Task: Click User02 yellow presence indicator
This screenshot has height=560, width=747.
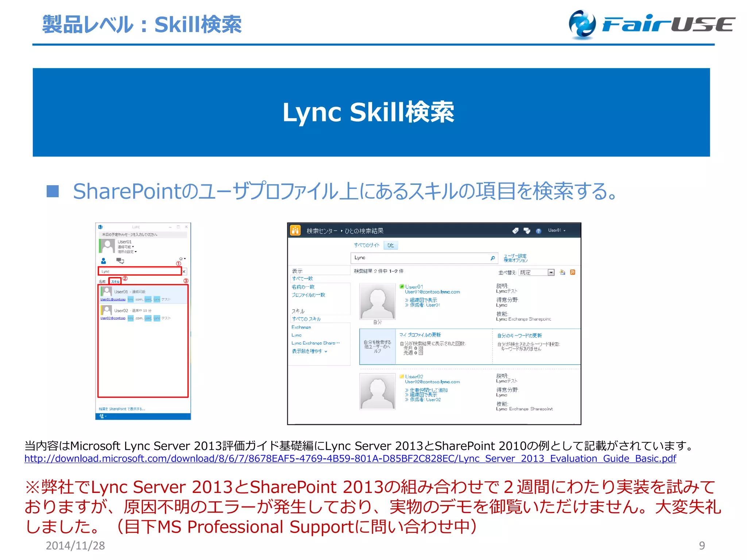Action: pyautogui.click(x=402, y=376)
